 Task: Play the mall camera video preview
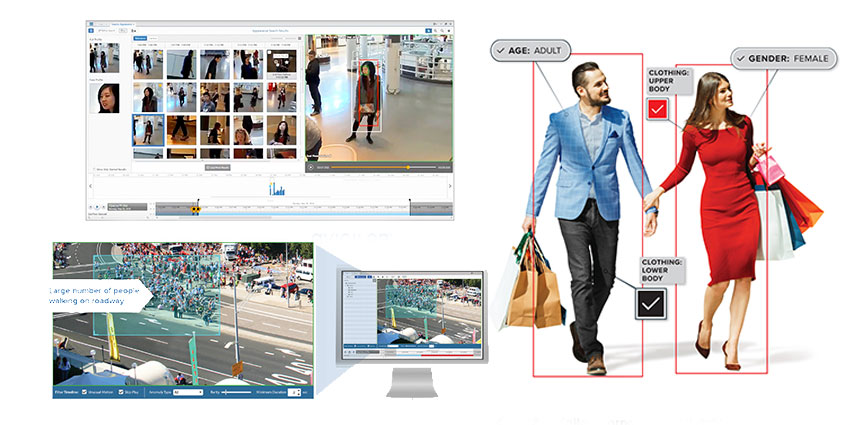[311, 168]
